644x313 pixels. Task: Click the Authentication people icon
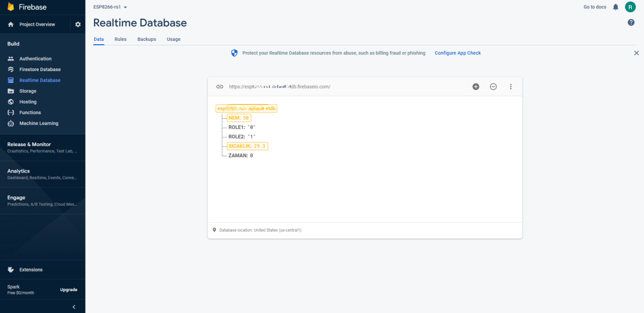tap(11, 59)
